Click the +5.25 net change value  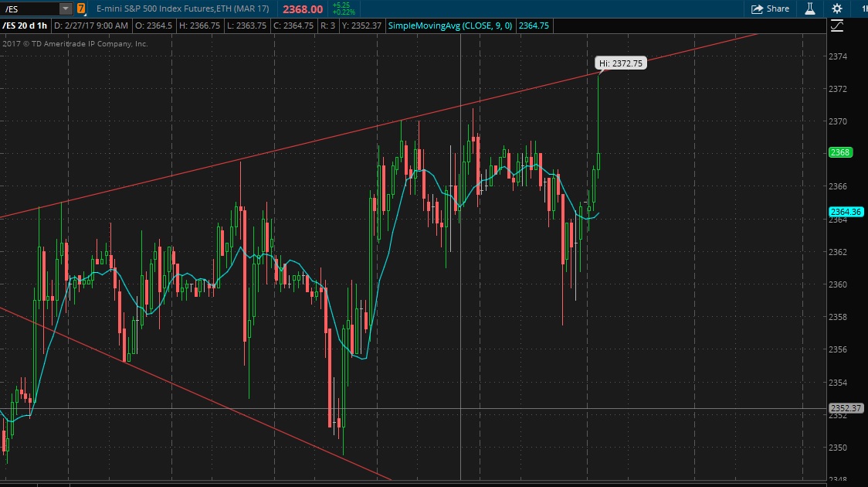click(x=342, y=5)
